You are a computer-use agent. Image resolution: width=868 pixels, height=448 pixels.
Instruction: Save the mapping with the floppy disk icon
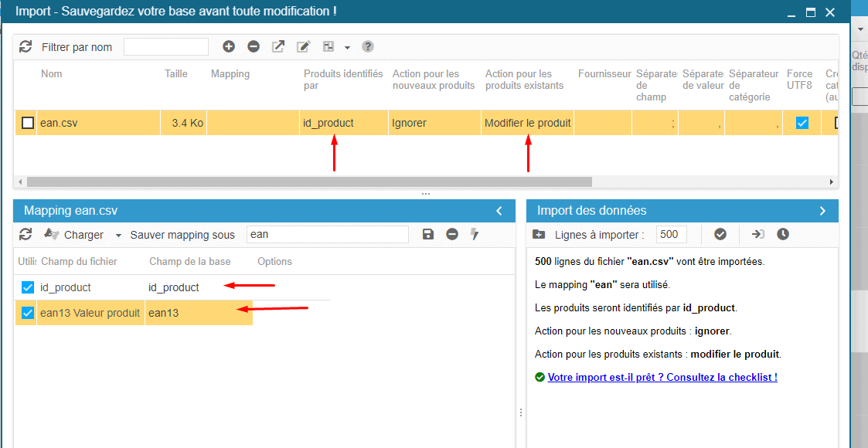428,234
